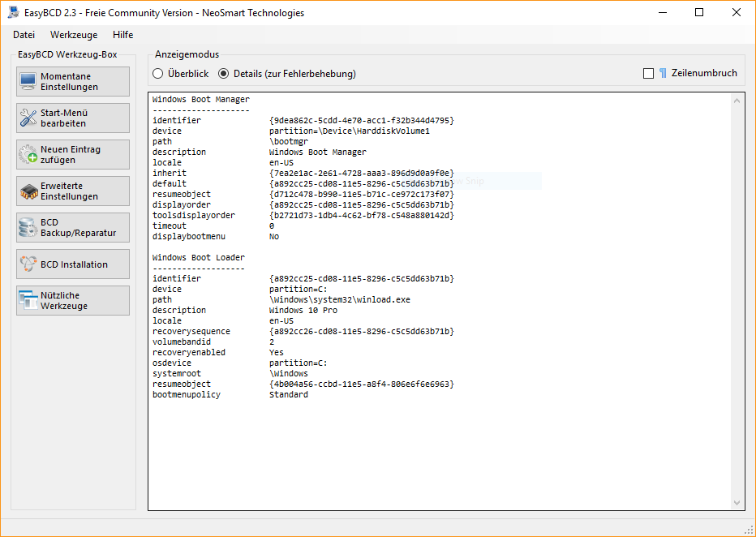Click the Windows 10 Pro description
Viewport: 756px width, 537px height.
click(x=303, y=311)
